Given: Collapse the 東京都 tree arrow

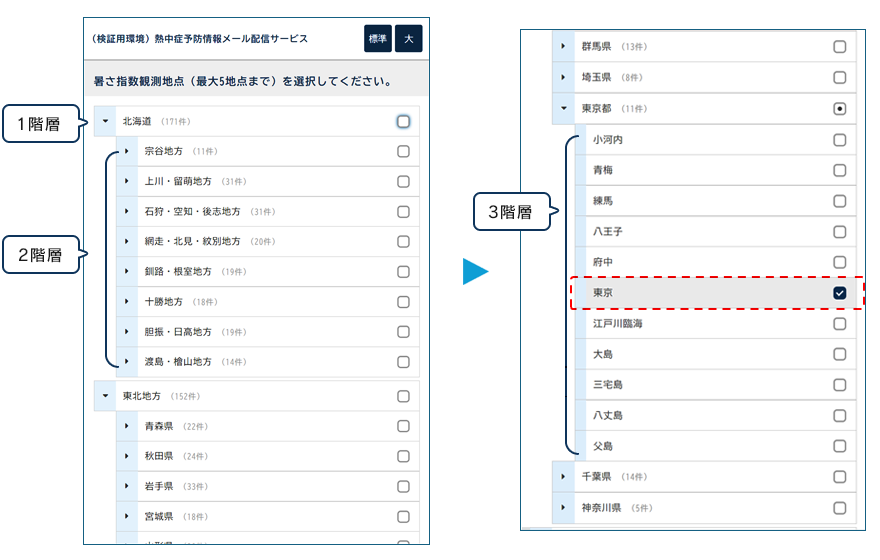Looking at the screenshot, I should 563,108.
